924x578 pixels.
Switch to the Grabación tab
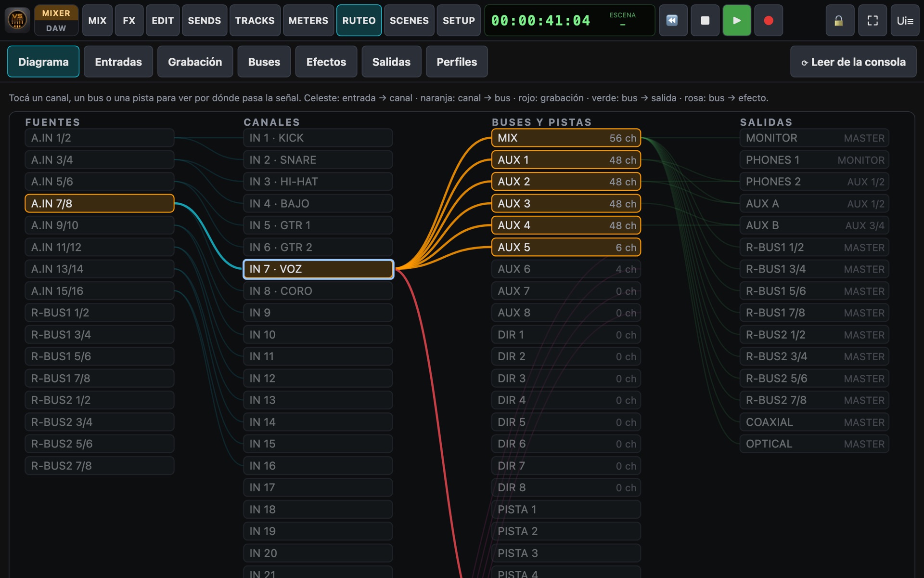click(x=195, y=62)
